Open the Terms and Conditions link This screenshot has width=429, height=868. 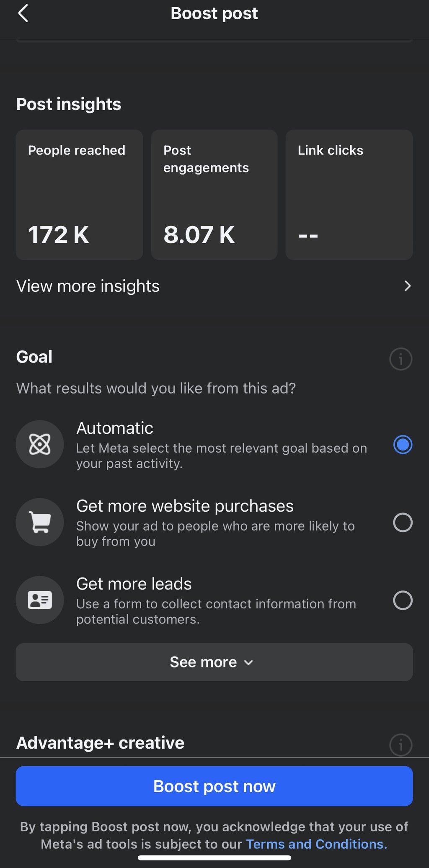316,844
